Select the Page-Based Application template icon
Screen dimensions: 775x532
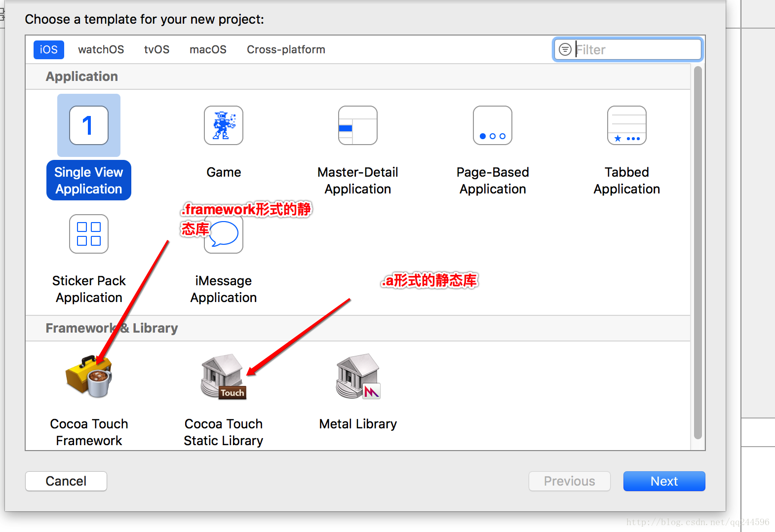(x=493, y=125)
